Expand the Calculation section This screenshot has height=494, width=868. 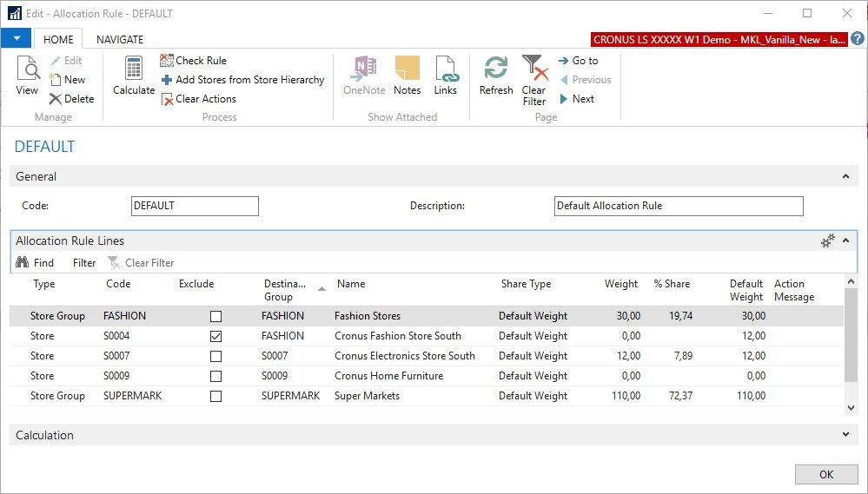tap(845, 435)
